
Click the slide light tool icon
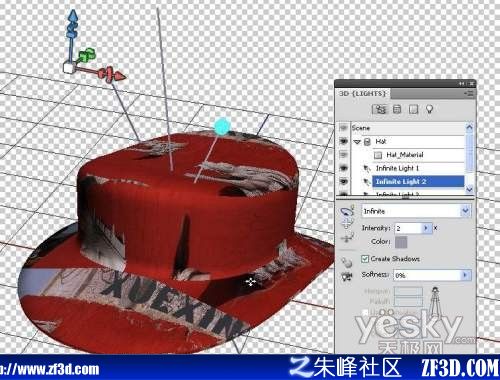pos(347,238)
